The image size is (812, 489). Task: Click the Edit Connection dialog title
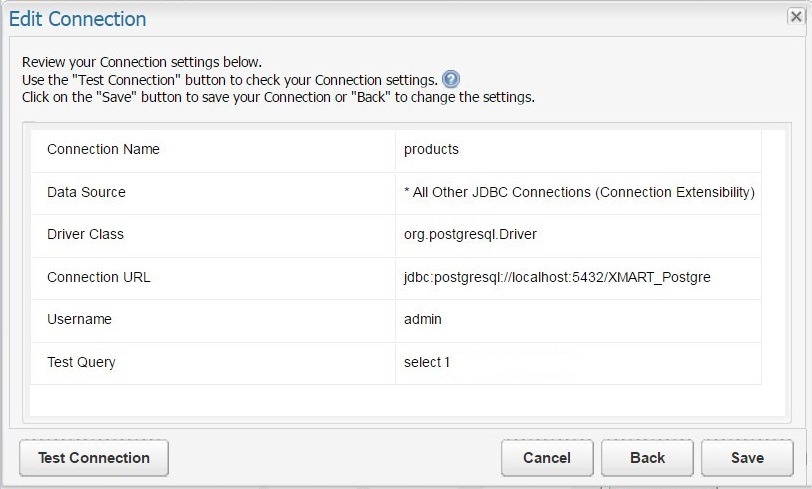coord(78,19)
